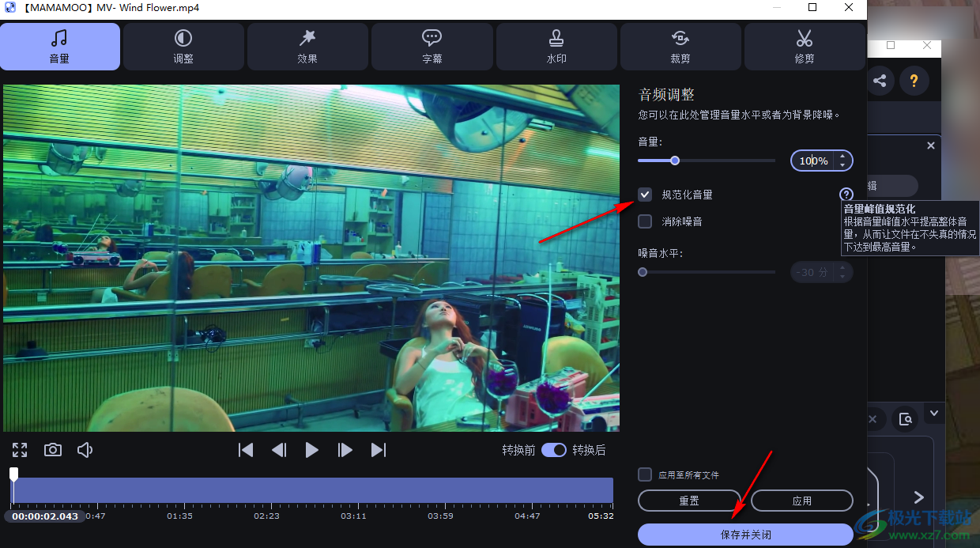The height and width of the screenshot is (548, 980).
Task: Enable the 消除噪音 checkbox
Action: coord(646,221)
